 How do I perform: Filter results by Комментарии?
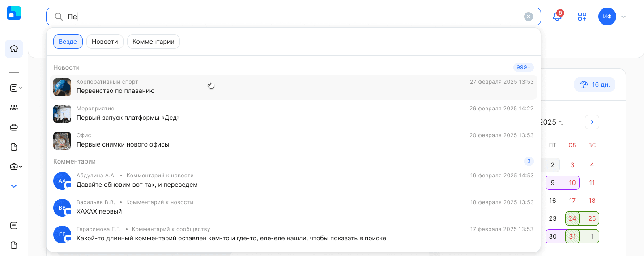pyautogui.click(x=154, y=42)
